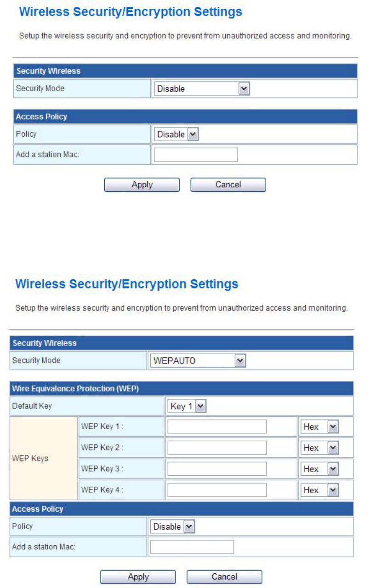Image resolution: width=382 pixels, height=588 pixels.
Task: Click the lower Add a station Mac field
Action: [192, 547]
